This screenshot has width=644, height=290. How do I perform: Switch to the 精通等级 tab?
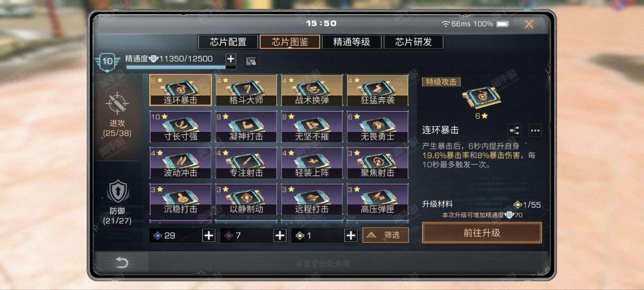352,42
